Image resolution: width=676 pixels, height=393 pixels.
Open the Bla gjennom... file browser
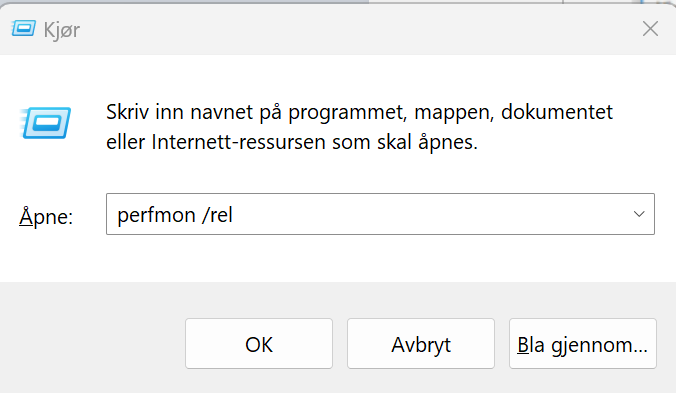pyautogui.click(x=582, y=343)
